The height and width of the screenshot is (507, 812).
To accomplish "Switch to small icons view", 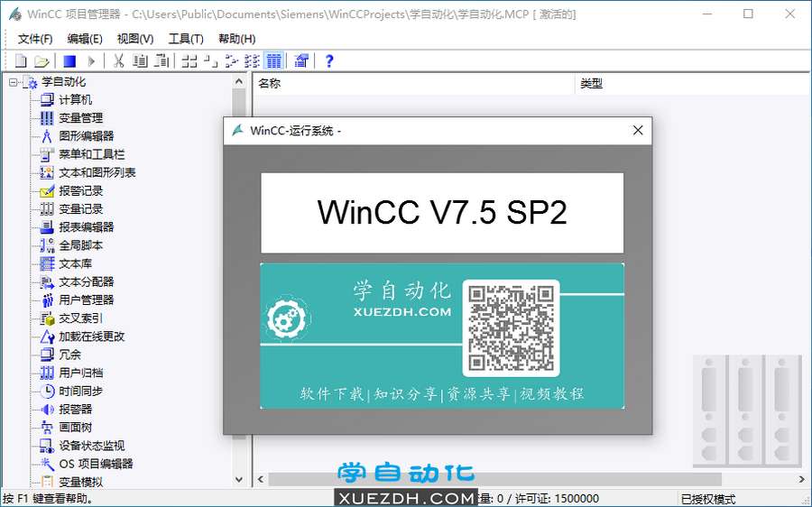I will click(x=210, y=61).
